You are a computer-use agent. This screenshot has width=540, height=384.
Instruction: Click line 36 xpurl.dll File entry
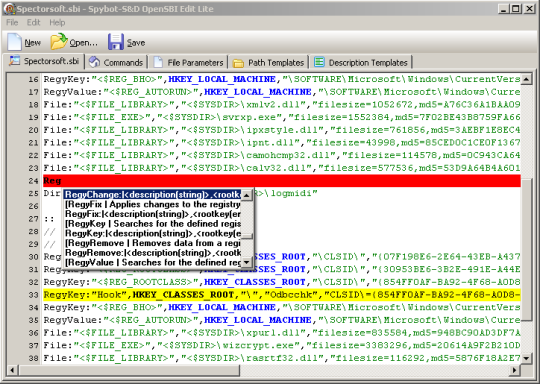coord(282,333)
